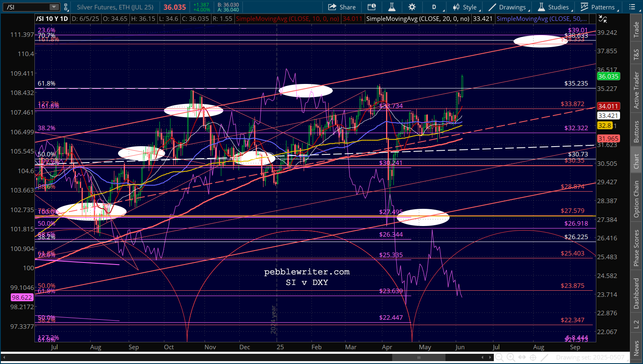Image resolution: width=643 pixels, height=364 pixels.
Task: Click the /SI 10 Y 1D chart label
Action: (52, 19)
